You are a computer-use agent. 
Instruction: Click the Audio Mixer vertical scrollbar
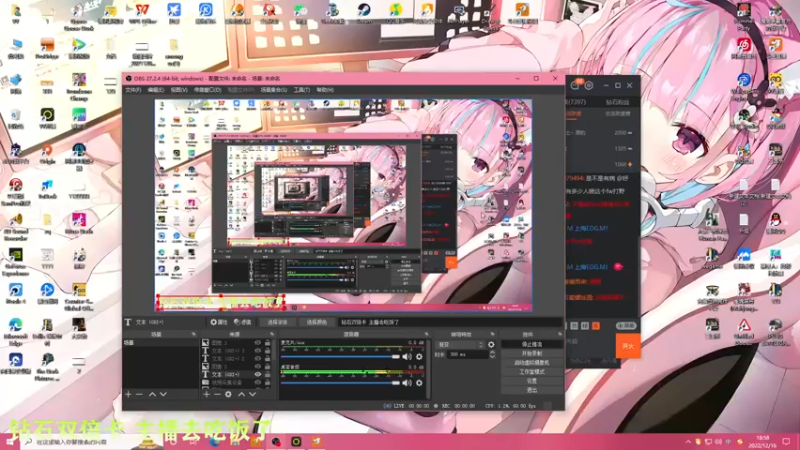click(428, 368)
